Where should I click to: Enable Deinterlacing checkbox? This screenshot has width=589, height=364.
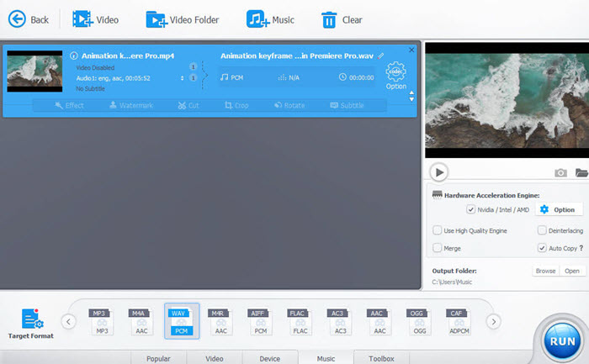(x=542, y=230)
